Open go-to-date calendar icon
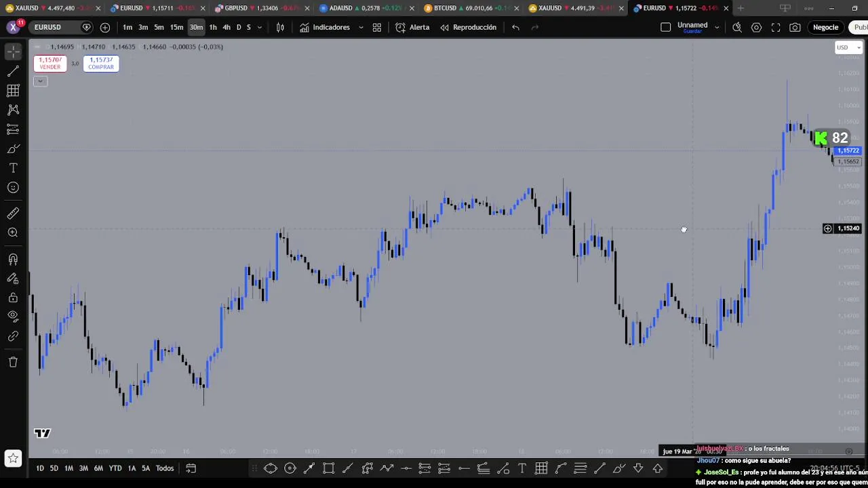Viewport: 868px width, 488px height. 191,468
